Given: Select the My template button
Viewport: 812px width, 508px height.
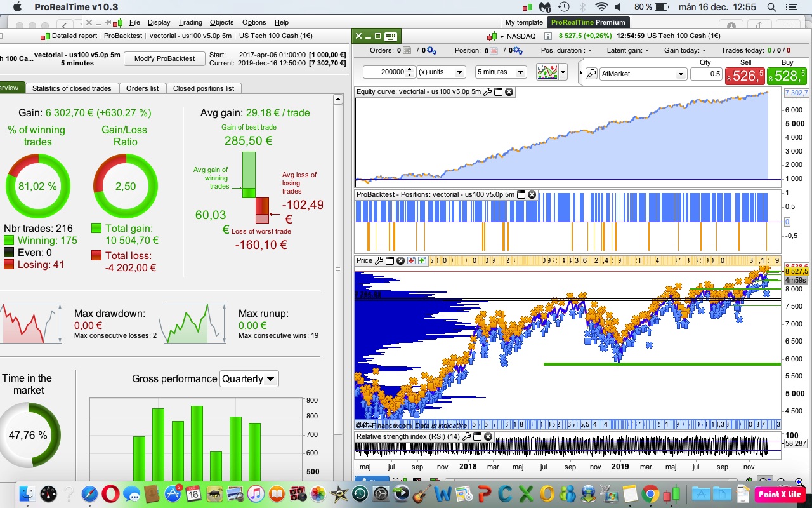Looking at the screenshot, I should pos(524,22).
